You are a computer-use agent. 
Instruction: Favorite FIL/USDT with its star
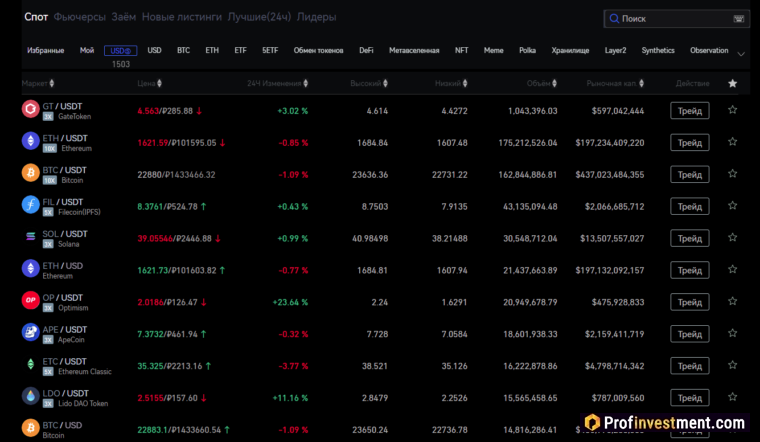(x=732, y=205)
